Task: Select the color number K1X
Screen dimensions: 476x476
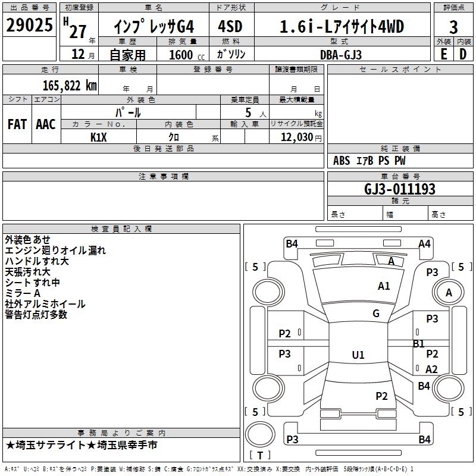Action: 98,137
